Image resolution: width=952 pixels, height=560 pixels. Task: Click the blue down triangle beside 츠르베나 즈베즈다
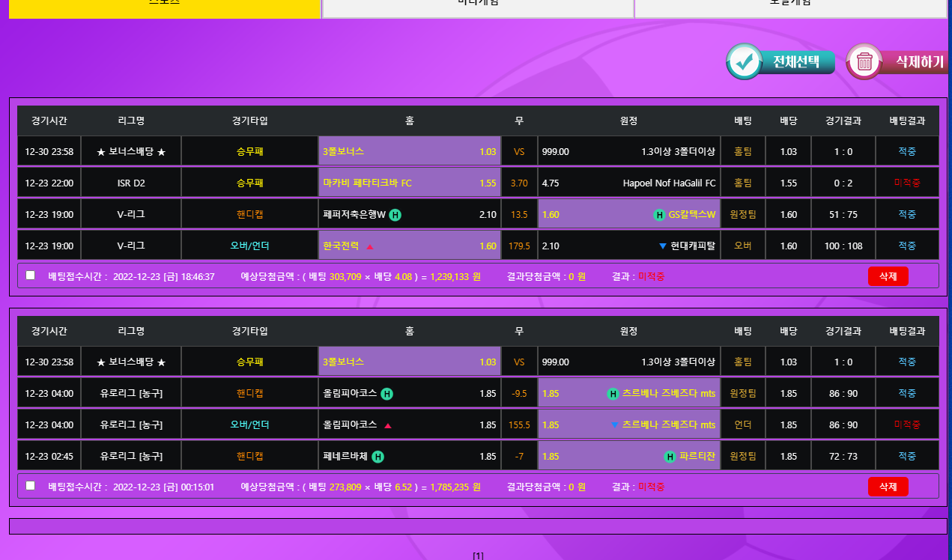point(614,424)
